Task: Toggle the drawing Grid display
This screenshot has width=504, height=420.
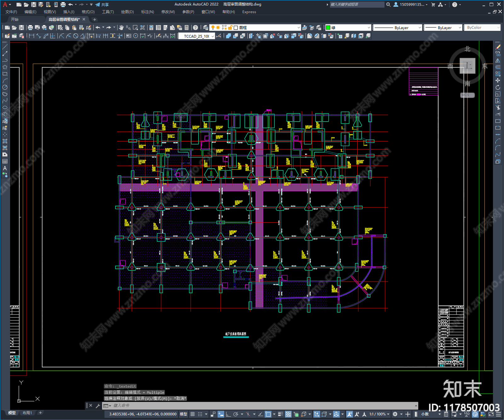Action: [192, 414]
